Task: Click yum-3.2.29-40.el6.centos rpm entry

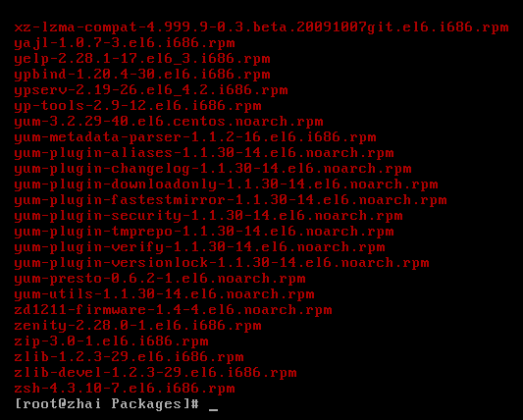Action: [x=169, y=122]
